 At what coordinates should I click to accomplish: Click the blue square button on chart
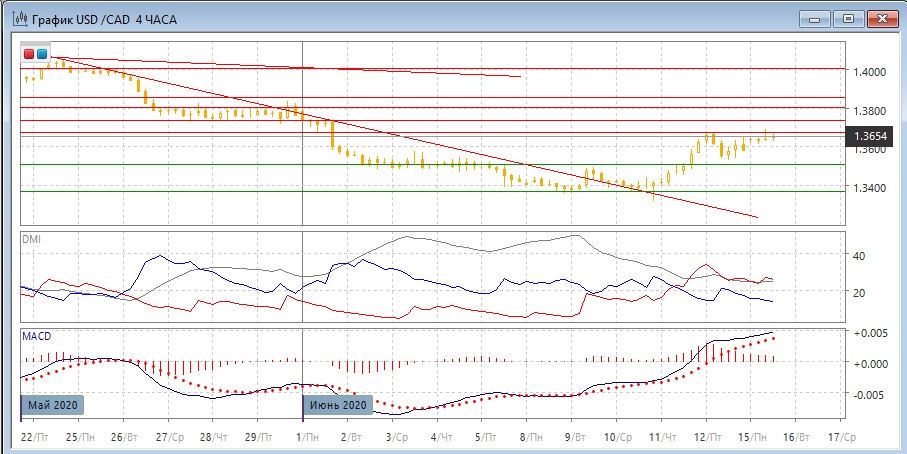pyautogui.click(x=42, y=53)
